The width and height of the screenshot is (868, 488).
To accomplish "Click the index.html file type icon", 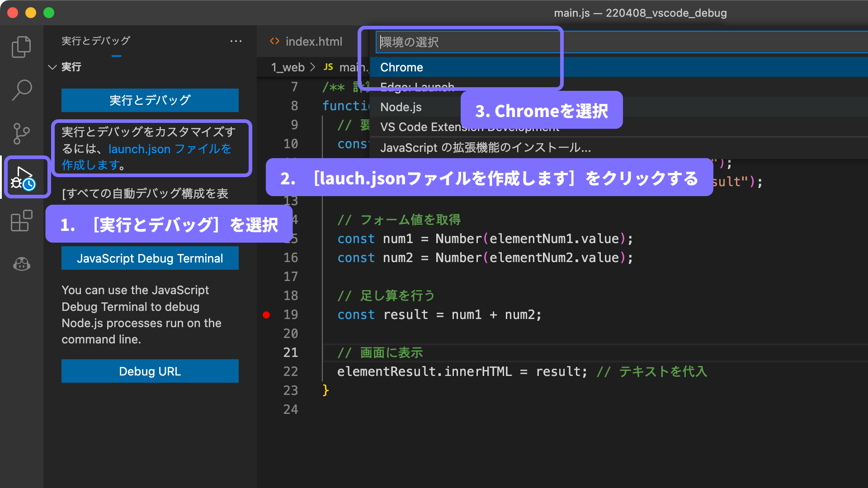I will 274,42.
